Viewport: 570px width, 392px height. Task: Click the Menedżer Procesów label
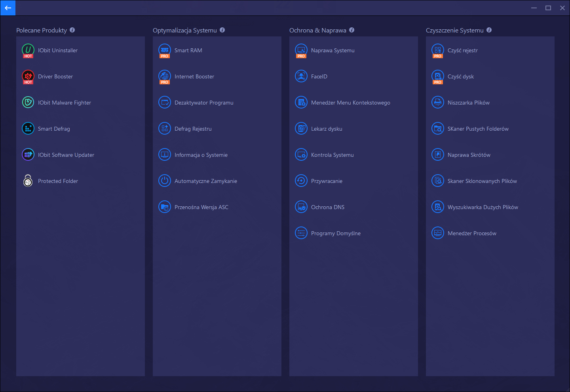coord(472,233)
